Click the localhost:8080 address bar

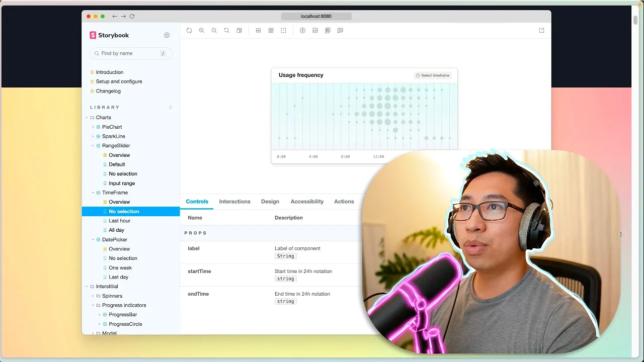pyautogui.click(x=316, y=17)
